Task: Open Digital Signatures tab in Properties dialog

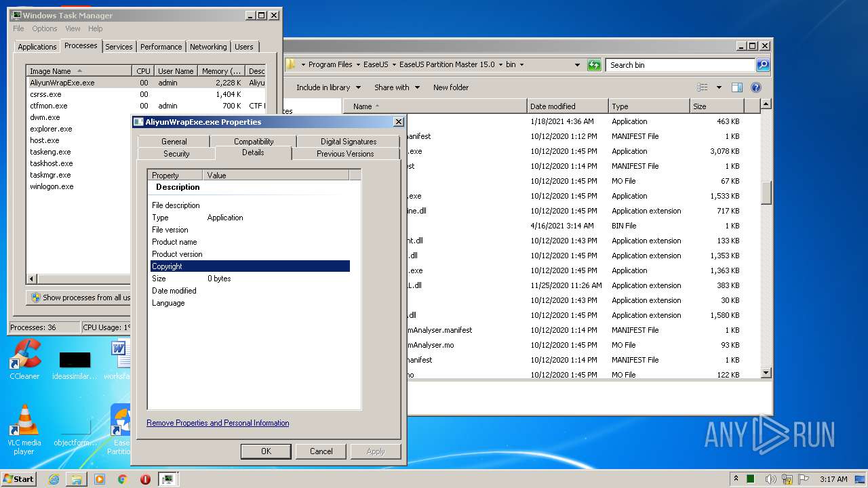Action: pyautogui.click(x=349, y=142)
